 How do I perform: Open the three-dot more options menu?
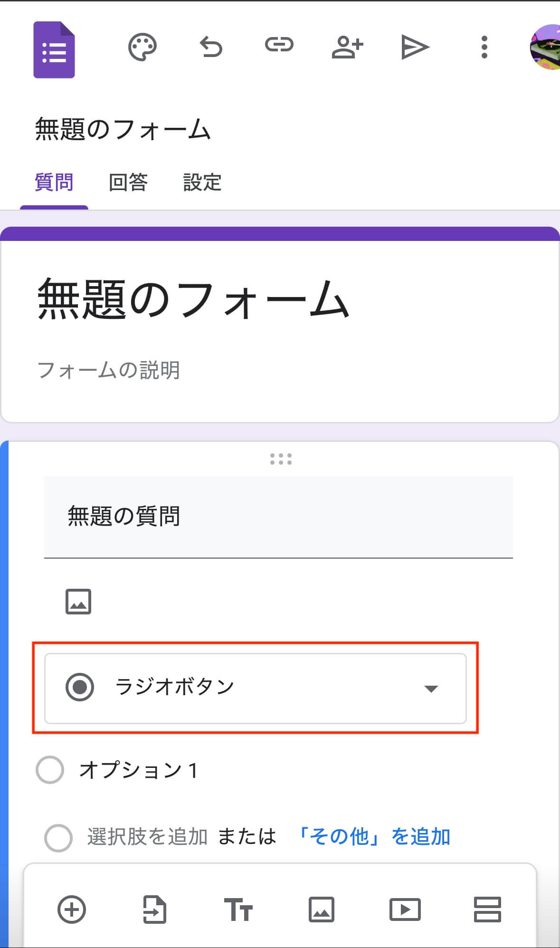coord(484,47)
